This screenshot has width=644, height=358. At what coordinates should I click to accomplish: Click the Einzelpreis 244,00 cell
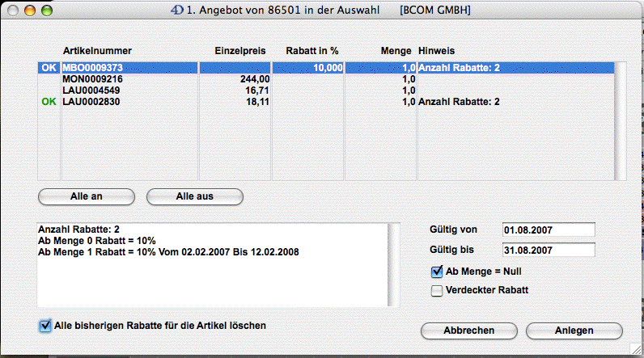point(235,80)
